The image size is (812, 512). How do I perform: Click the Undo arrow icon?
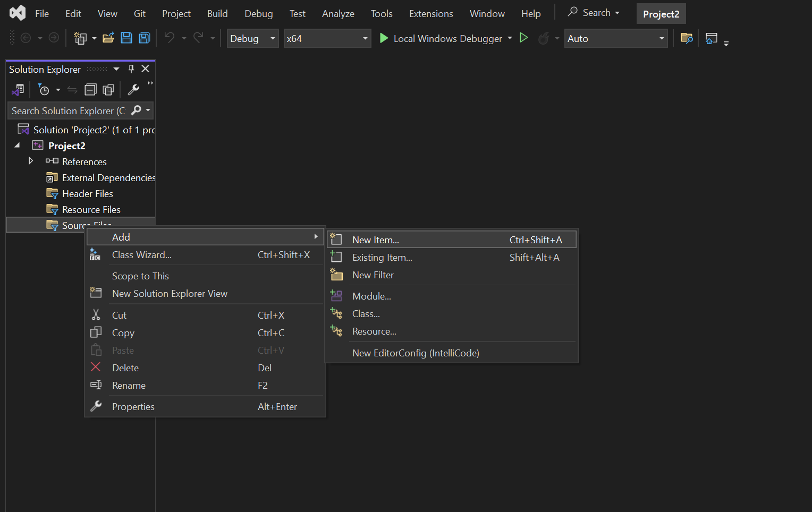coord(169,38)
